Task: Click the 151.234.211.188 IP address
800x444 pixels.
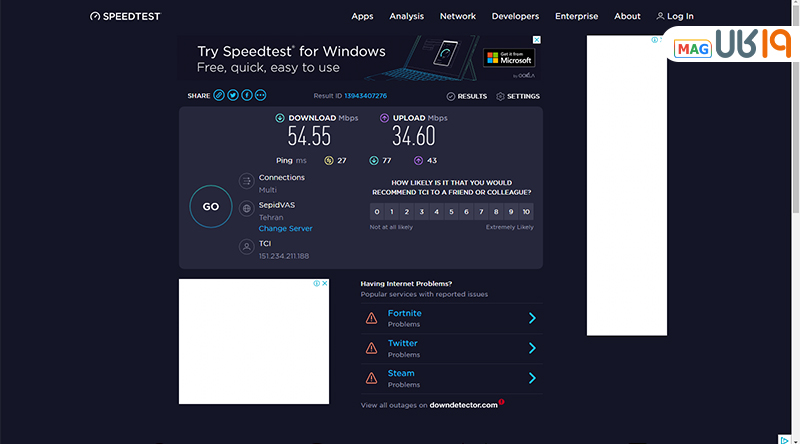Action: (x=284, y=256)
